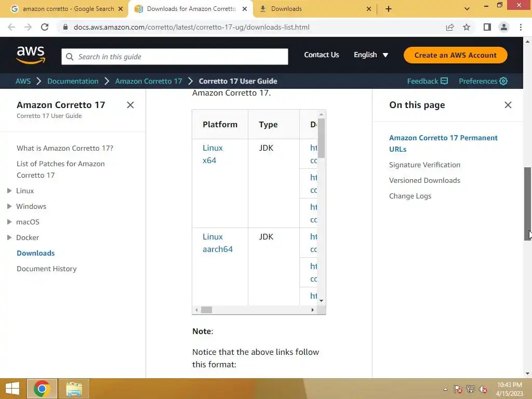Close the Downloads for Amazon Corretto tab
The height and width of the screenshot is (399, 532).
(245, 9)
